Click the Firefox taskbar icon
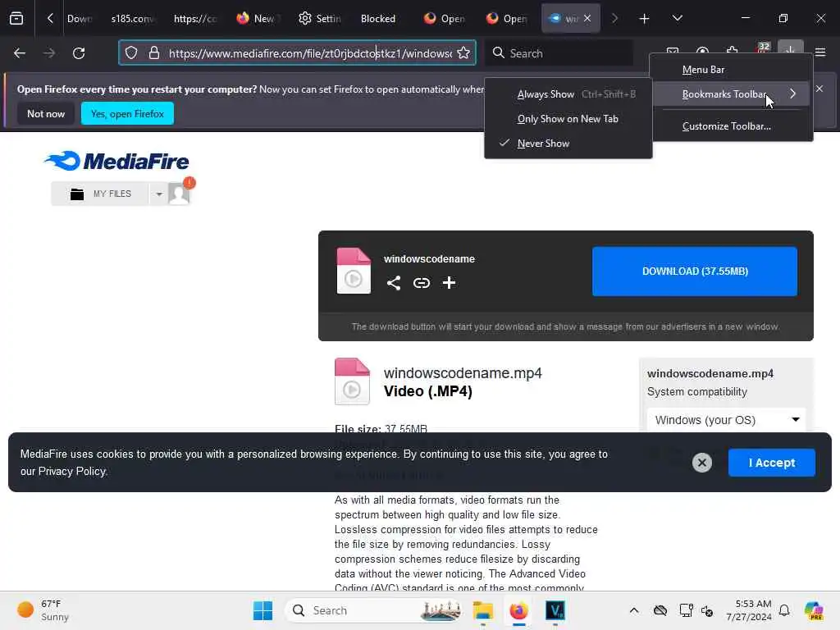Screen dimensions: 840x630 point(518,610)
